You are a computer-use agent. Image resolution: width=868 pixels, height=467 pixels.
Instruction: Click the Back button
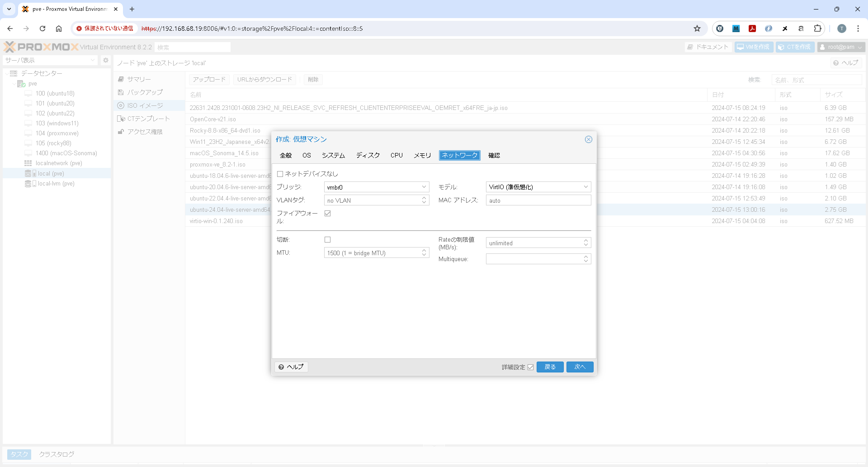pyautogui.click(x=550, y=367)
